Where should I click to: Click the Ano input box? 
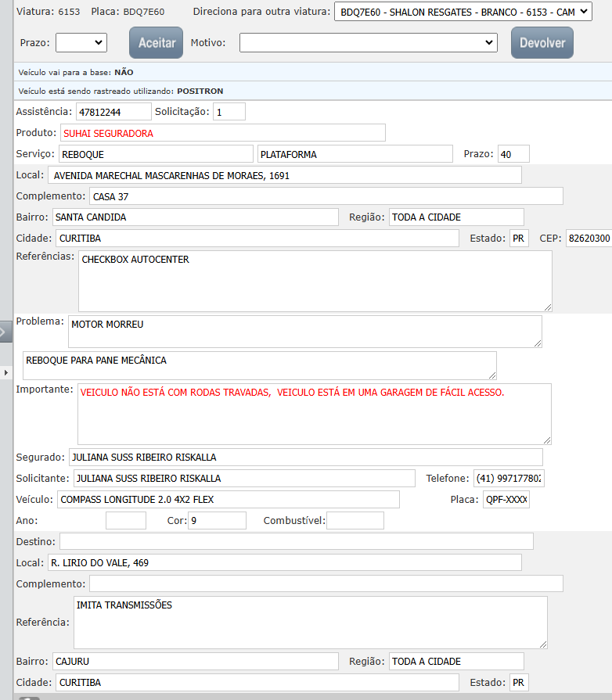tap(125, 520)
